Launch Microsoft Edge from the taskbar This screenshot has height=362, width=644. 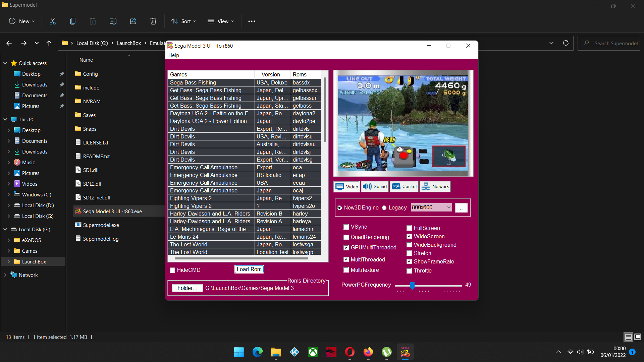pos(258,352)
